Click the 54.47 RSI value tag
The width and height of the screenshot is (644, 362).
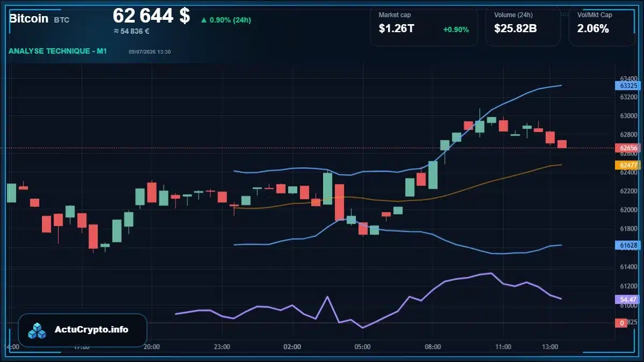(x=628, y=299)
